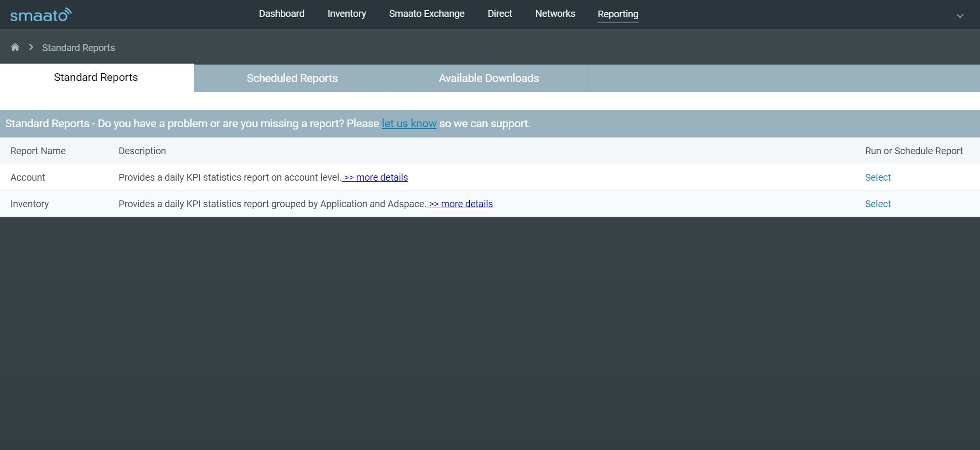Viewport: 980px width, 450px height.
Task: Click the 'let us know' link
Action: point(409,124)
